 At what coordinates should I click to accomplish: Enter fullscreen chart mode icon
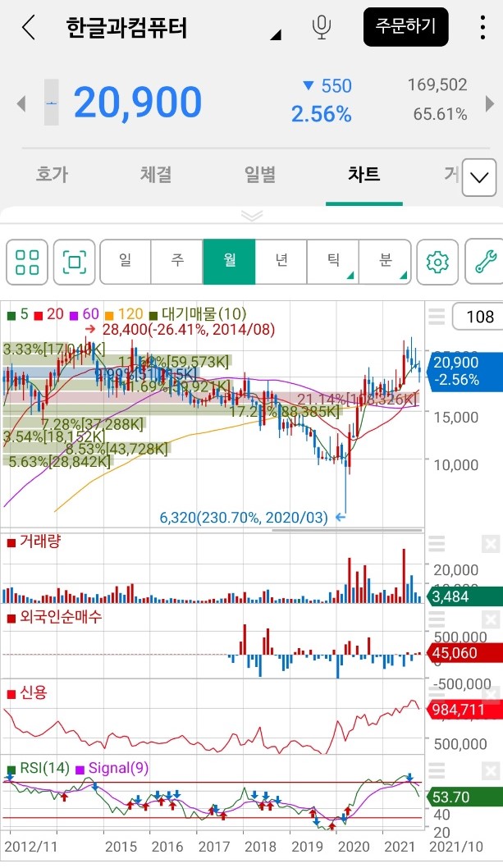(74, 262)
